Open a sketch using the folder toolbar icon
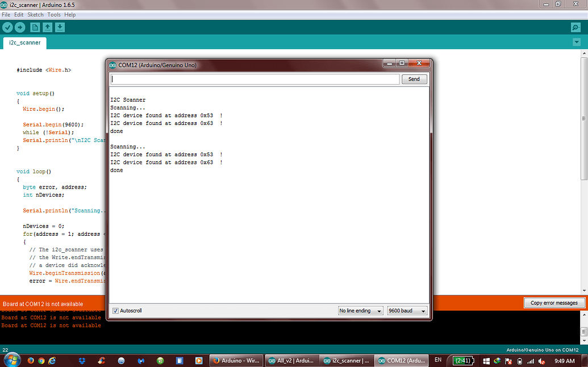Screen dimensions: 588x367 tap(47, 27)
